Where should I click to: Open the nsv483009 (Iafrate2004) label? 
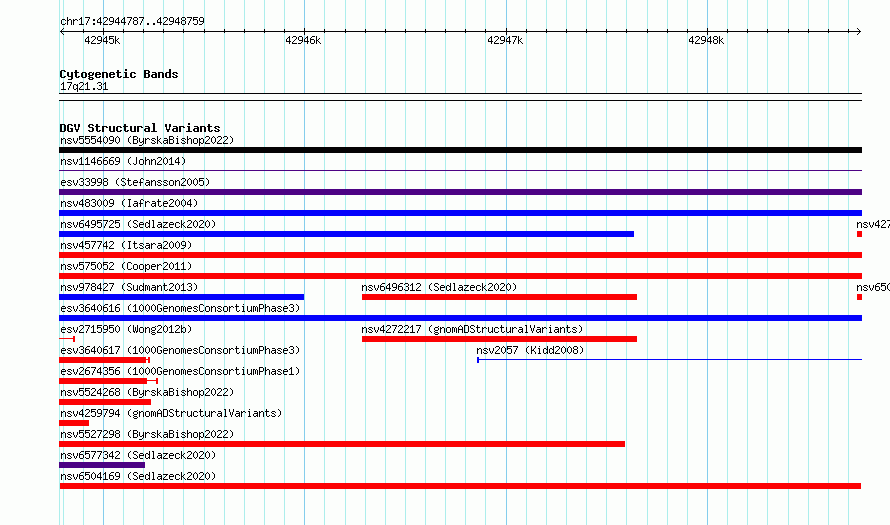click(129, 203)
